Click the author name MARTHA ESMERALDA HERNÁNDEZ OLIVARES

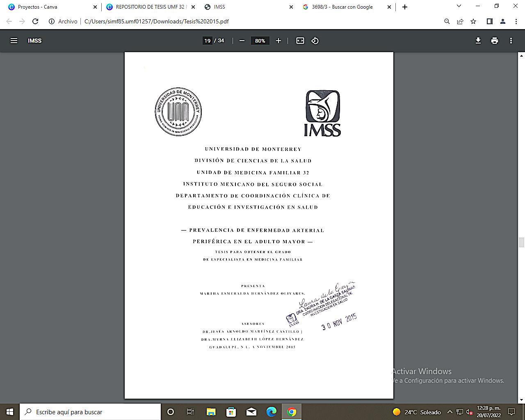(253, 294)
